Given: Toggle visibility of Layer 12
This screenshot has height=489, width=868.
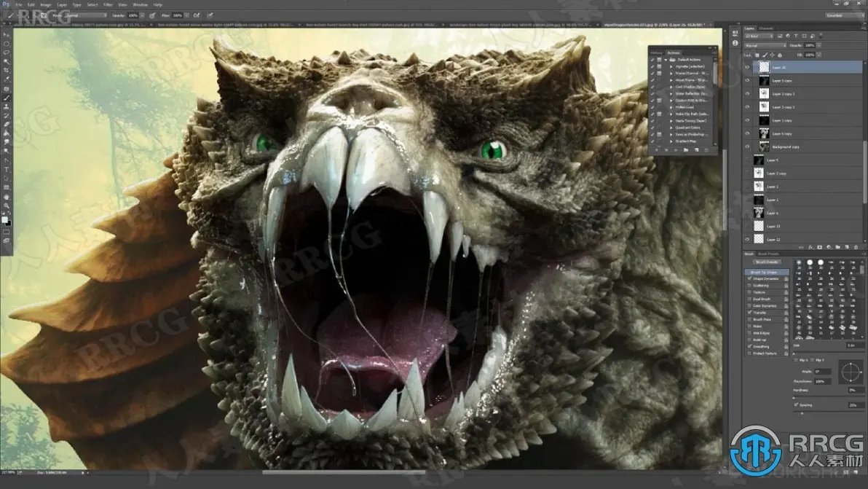Looking at the screenshot, I should tap(747, 239).
